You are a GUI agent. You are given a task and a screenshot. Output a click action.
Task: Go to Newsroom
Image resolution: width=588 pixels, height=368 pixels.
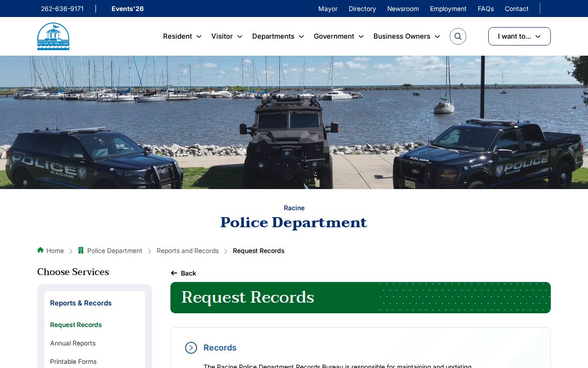[x=403, y=9]
